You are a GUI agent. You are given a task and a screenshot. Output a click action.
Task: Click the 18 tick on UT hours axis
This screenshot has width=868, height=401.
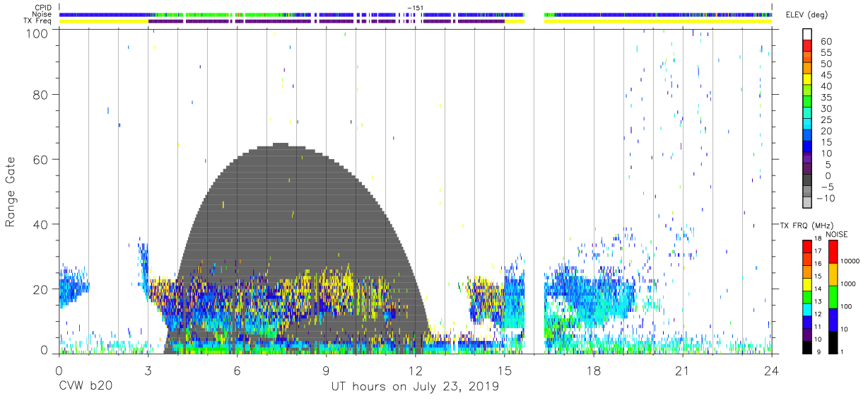(x=594, y=370)
